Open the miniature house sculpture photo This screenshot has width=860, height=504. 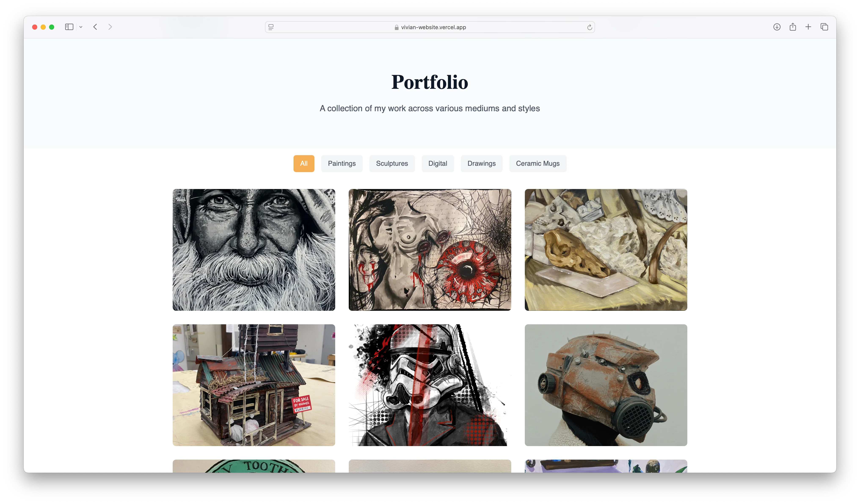[254, 385]
